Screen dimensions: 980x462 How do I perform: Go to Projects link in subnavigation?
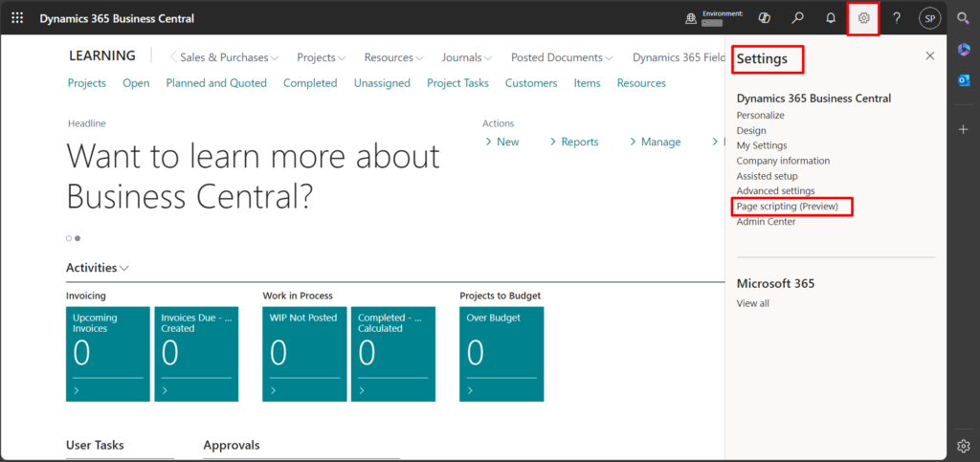87,83
